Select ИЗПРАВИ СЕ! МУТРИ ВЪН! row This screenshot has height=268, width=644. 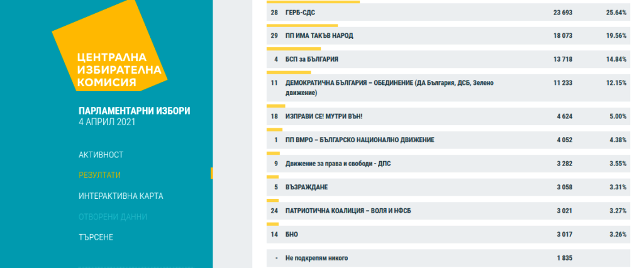pyautogui.click(x=448, y=116)
